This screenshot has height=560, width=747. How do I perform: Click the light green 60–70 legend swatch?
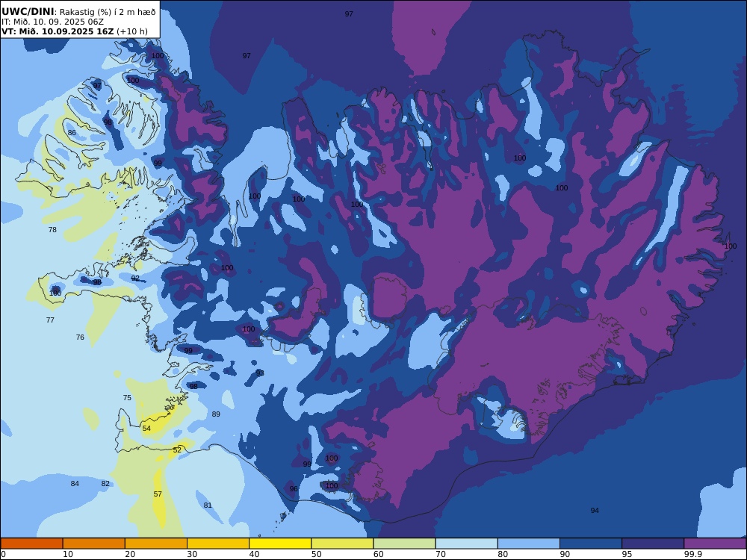404,544
